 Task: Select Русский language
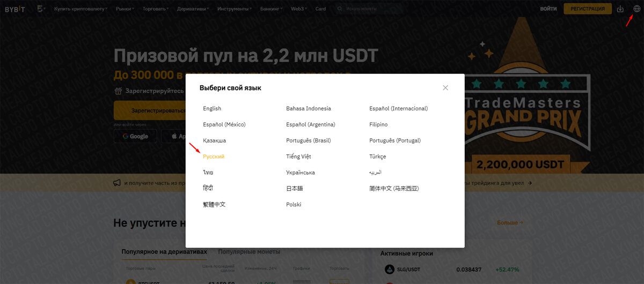pyautogui.click(x=214, y=156)
